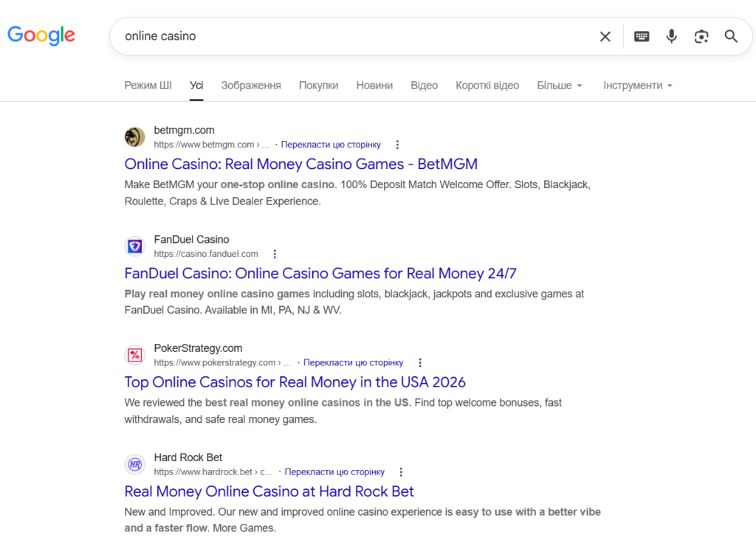Screen dimensions: 756x546
Task: Click the FanDuel Casino shield favicon
Action: pyautogui.click(x=134, y=246)
